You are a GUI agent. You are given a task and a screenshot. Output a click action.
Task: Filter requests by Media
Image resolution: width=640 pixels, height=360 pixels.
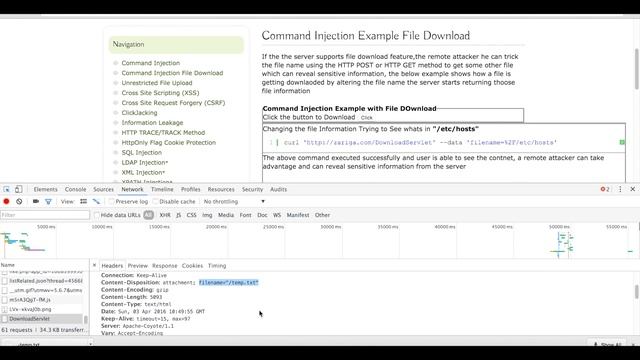226,215
